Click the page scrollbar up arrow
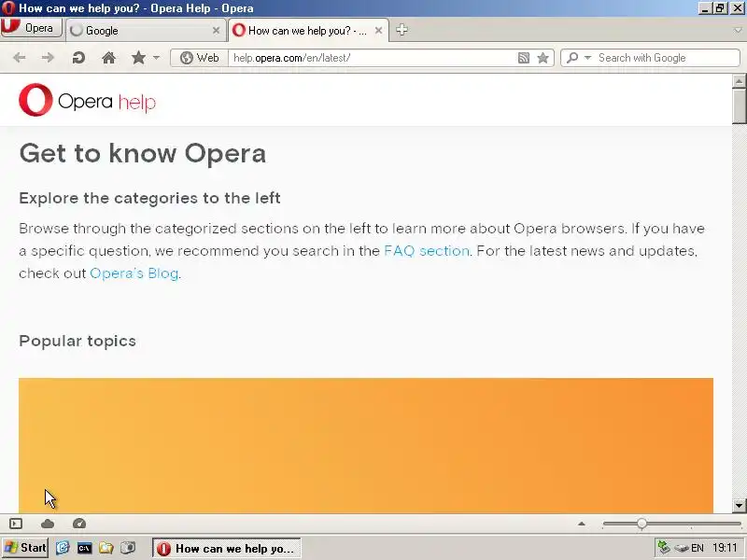This screenshot has height=560, width=747. tap(739, 80)
